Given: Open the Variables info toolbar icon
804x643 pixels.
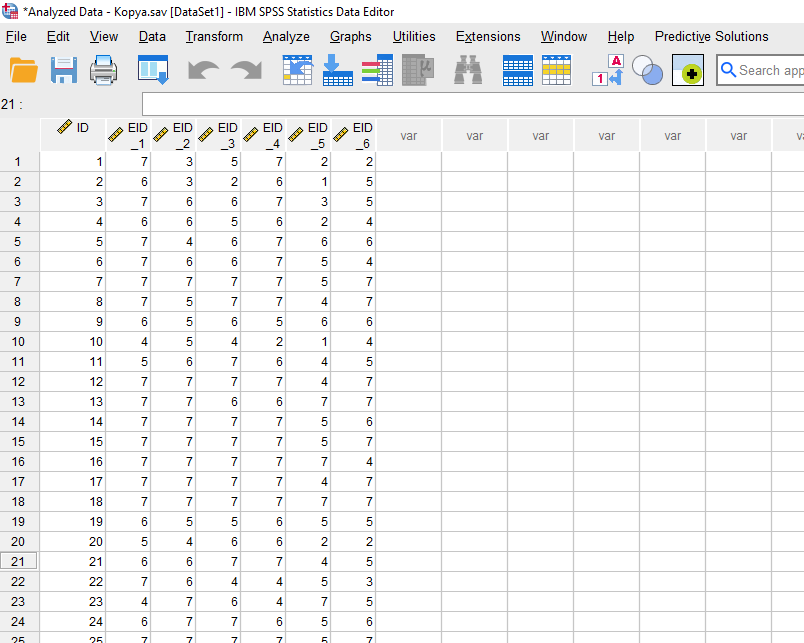Looking at the screenshot, I should (377, 70).
